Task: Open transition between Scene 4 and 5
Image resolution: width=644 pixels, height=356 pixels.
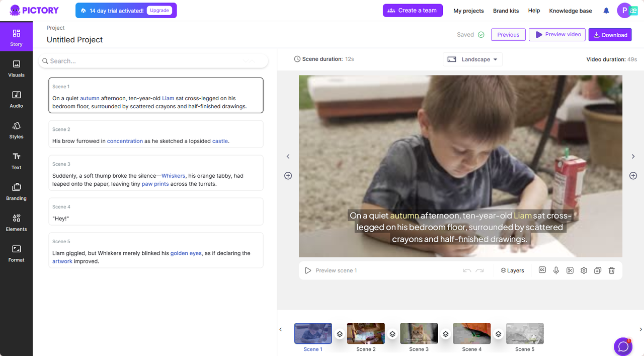Action: [498, 334]
